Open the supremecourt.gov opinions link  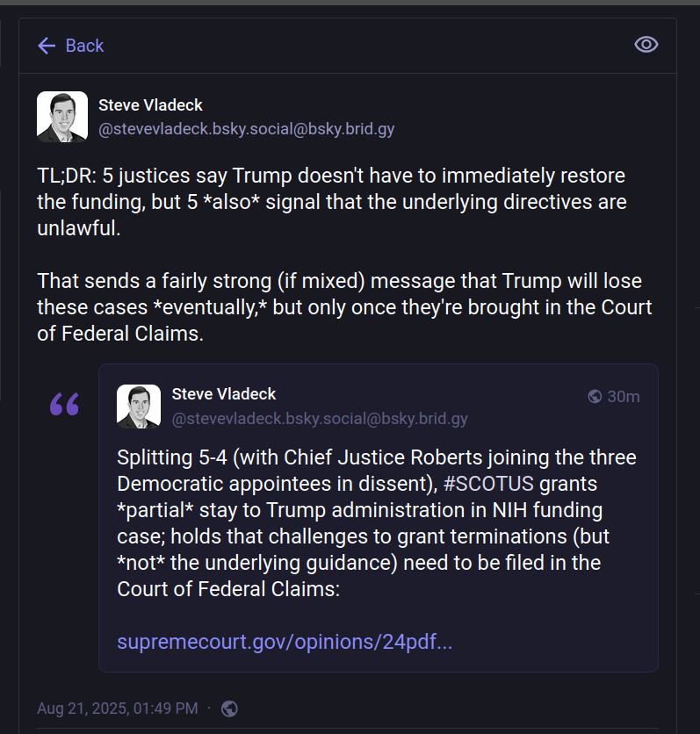coord(285,642)
